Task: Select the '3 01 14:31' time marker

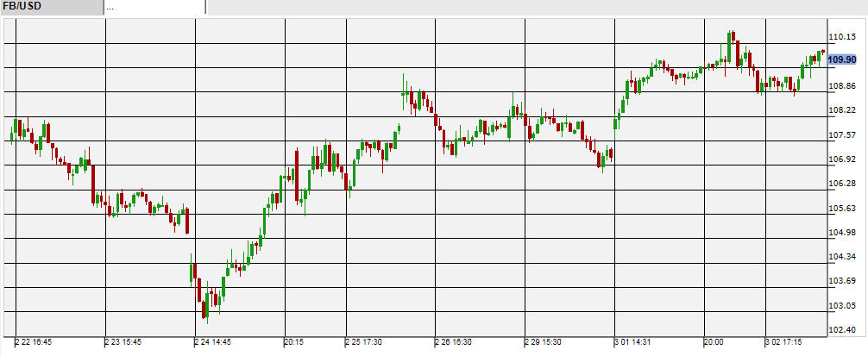Action: 635,342
